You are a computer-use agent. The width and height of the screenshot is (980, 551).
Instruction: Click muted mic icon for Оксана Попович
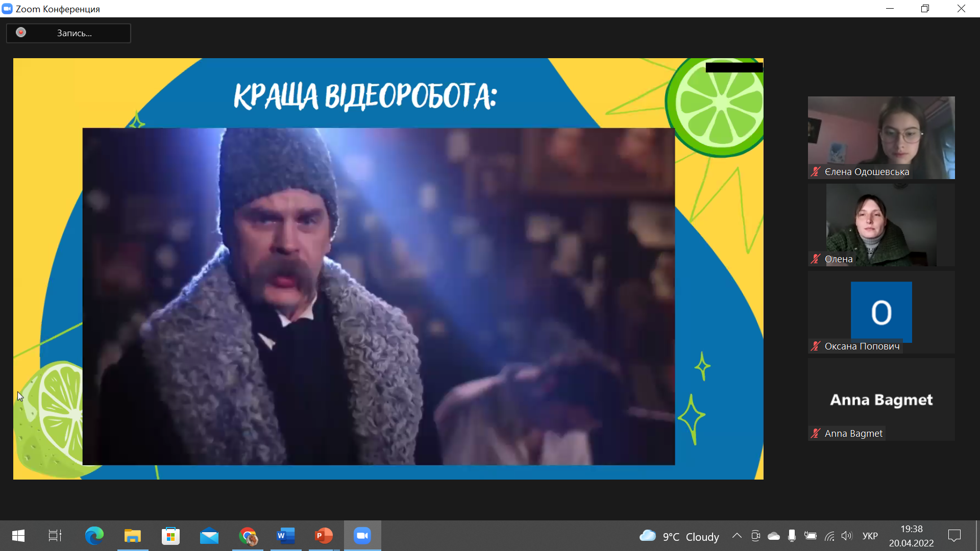click(816, 346)
